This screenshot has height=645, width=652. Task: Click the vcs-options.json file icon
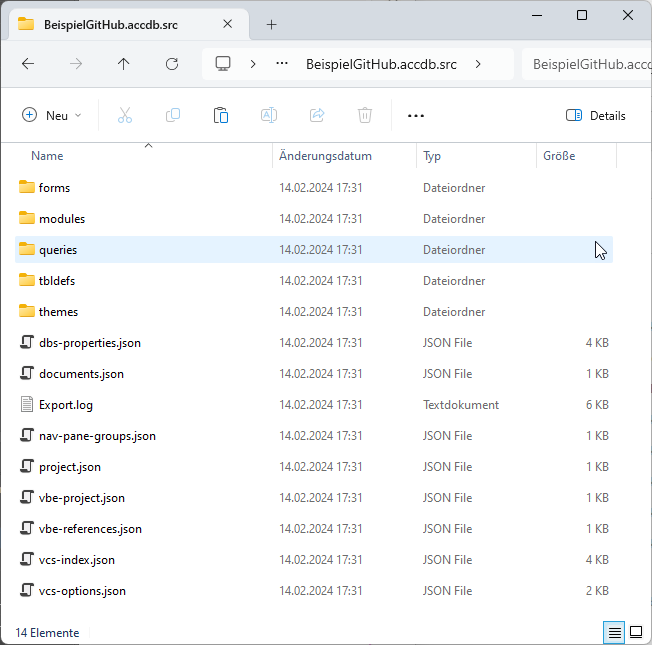(27, 590)
